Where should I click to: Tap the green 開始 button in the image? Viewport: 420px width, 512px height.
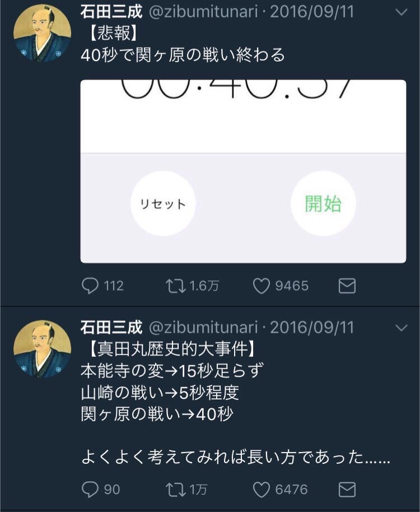323,203
